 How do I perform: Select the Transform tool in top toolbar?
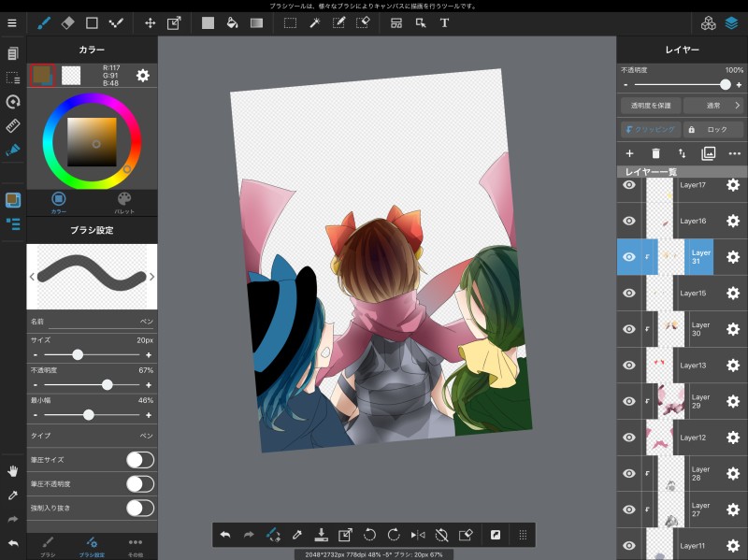point(174,22)
